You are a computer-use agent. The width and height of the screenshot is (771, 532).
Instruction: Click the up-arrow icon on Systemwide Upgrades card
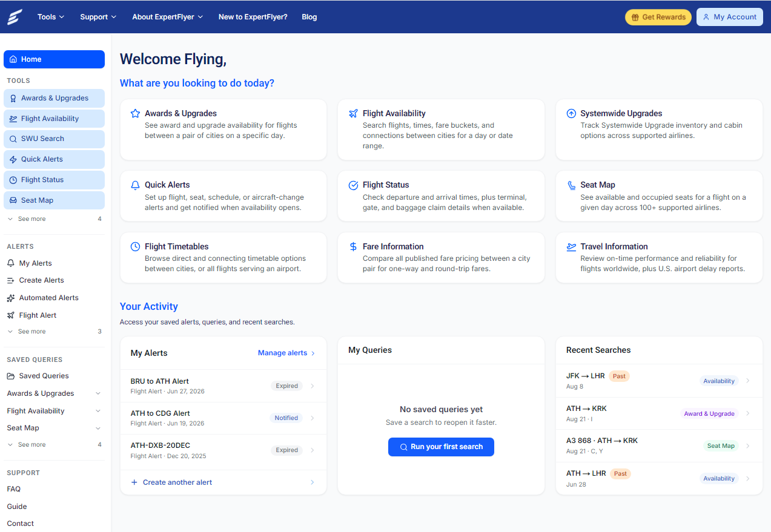click(571, 113)
